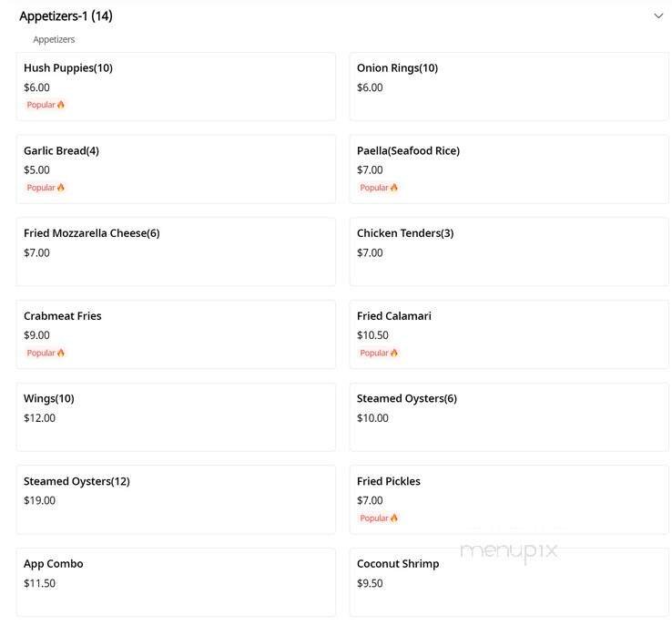The height and width of the screenshot is (626, 672).
Task: Click the Paella(Seafood Rice) item title
Action: 408,150
